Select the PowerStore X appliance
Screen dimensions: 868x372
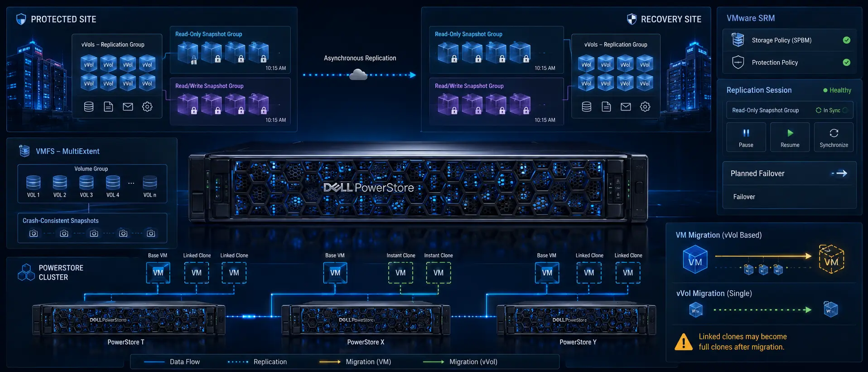pos(366,319)
